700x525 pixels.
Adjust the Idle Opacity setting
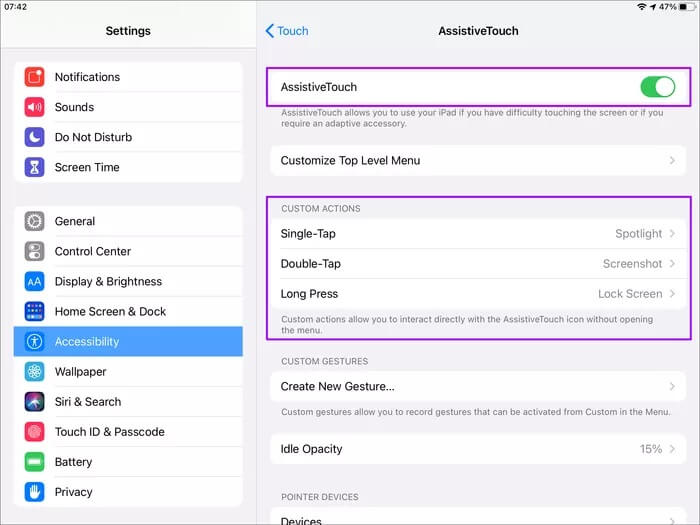point(478,449)
